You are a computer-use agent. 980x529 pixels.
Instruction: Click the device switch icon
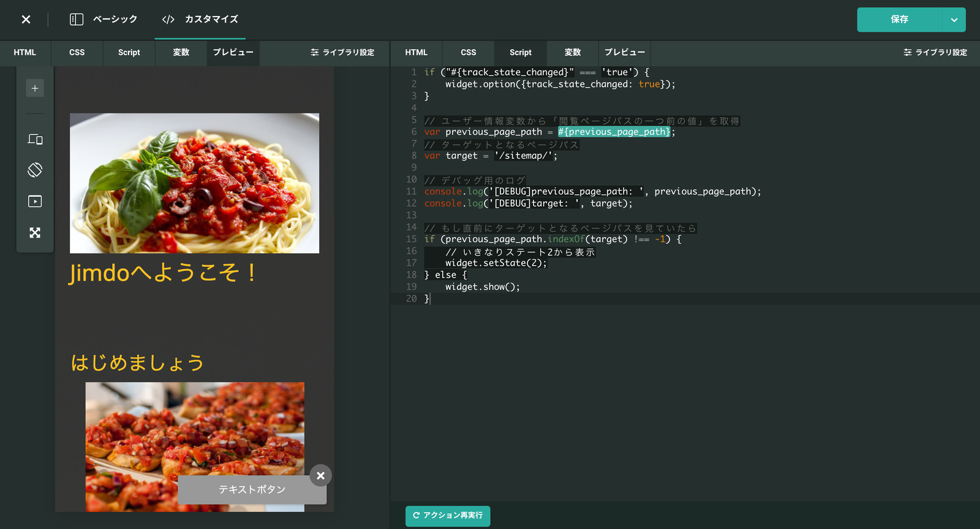pos(35,139)
